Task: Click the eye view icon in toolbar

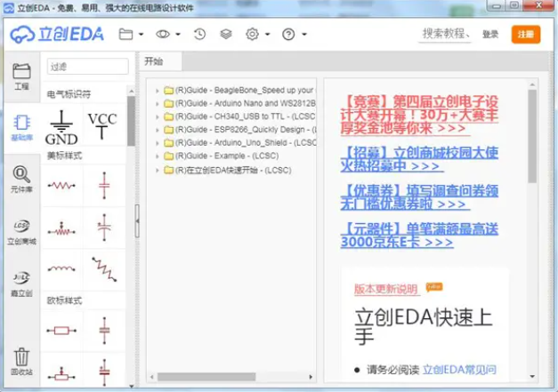Action: tap(163, 34)
